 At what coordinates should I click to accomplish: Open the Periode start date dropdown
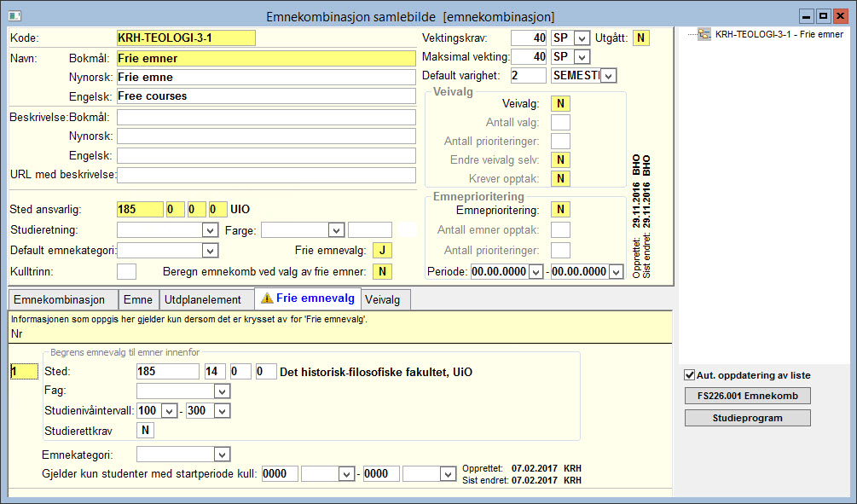tap(536, 272)
